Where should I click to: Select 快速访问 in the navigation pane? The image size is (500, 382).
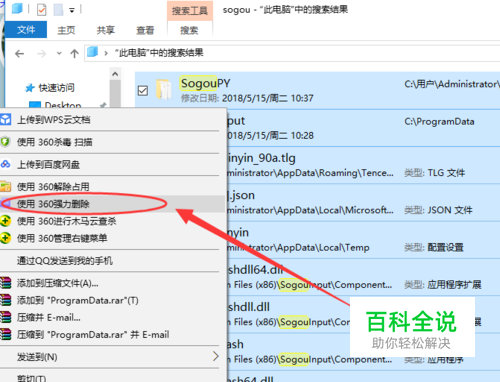click(56, 88)
